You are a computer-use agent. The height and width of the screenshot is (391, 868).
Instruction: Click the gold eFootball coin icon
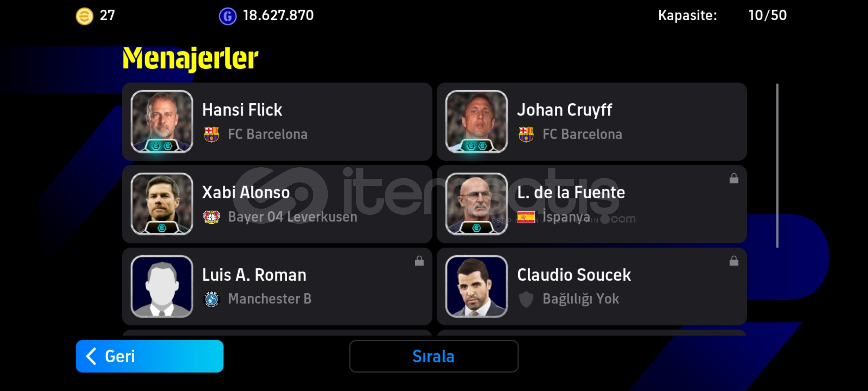[x=84, y=16]
